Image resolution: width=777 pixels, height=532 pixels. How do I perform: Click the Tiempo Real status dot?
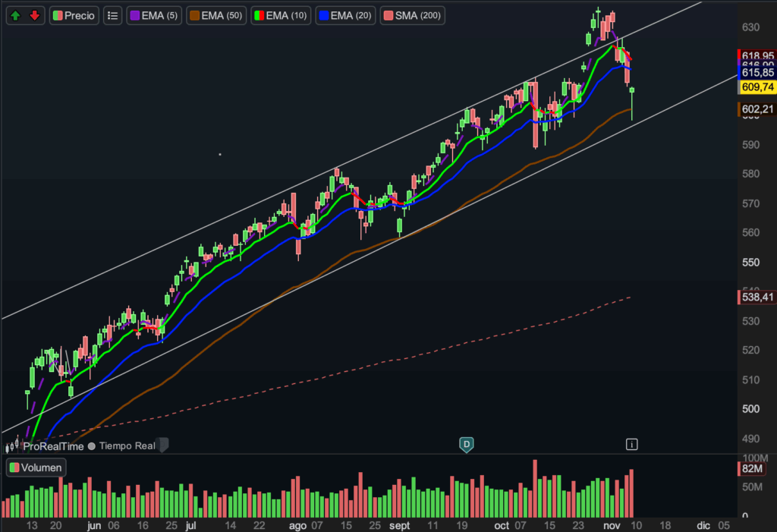pyautogui.click(x=92, y=446)
